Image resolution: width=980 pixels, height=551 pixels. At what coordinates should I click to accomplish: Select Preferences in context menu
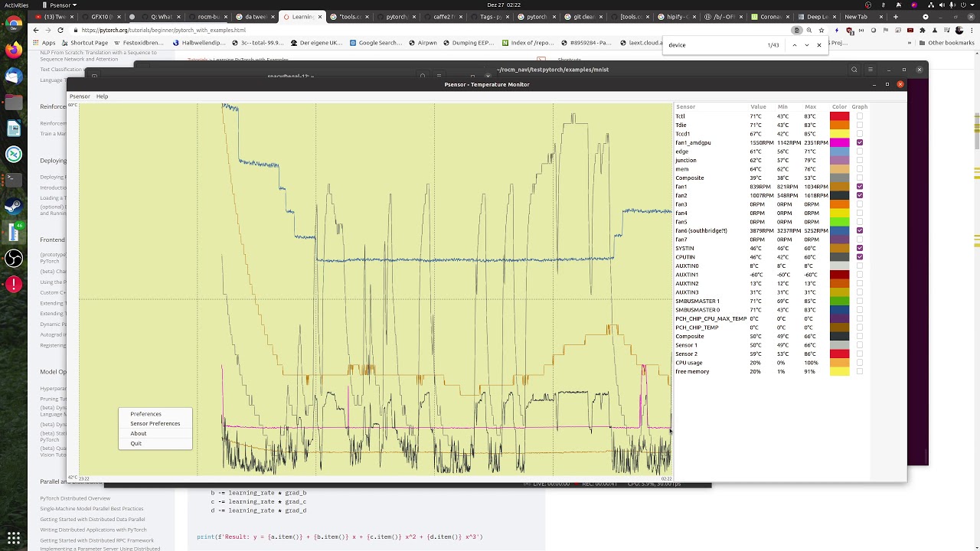point(155,413)
